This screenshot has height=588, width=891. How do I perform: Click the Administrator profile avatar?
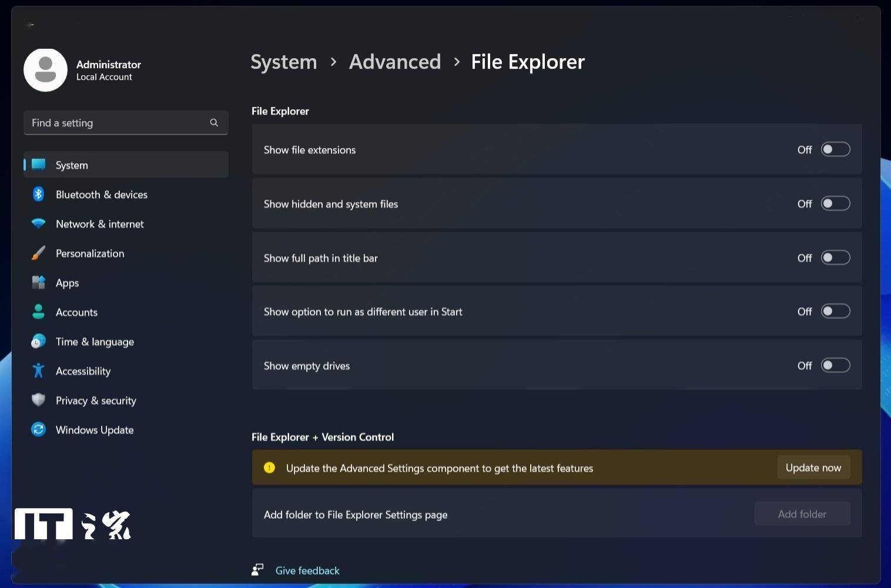[45, 70]
